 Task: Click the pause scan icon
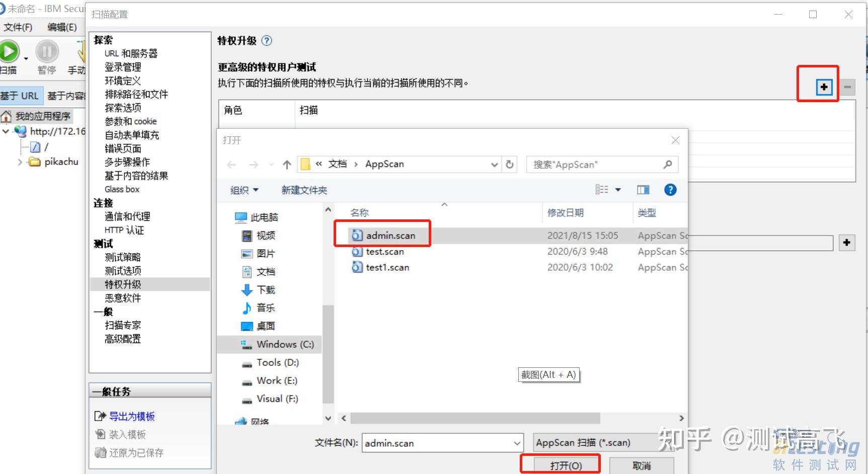click(47, 51)
